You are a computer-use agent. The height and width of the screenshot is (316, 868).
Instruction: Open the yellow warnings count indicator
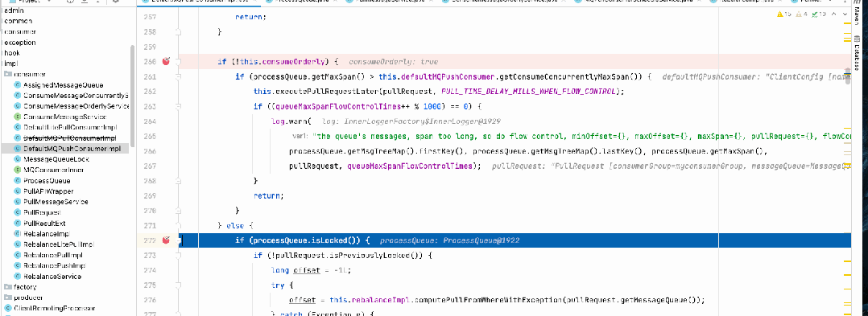[x=784, y=14]
